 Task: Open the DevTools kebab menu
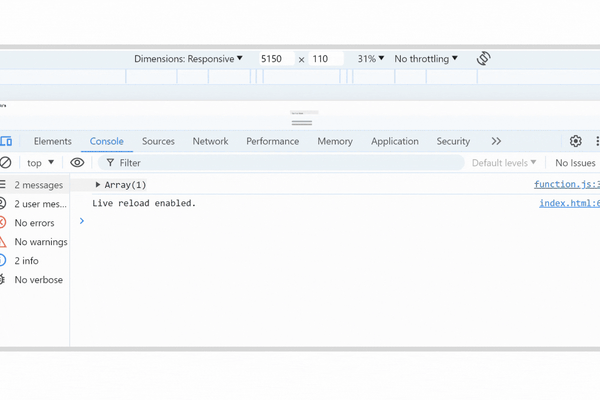tap(597, 141)
